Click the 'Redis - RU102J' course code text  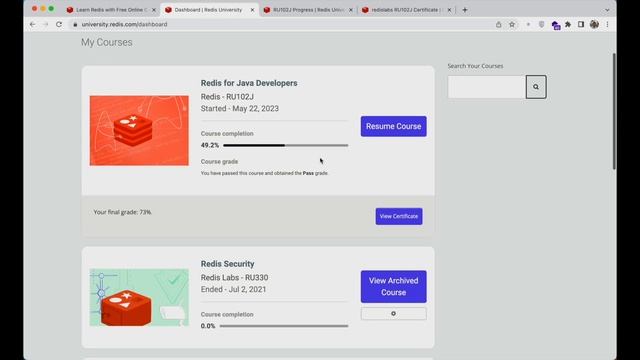tap(227, 97)
